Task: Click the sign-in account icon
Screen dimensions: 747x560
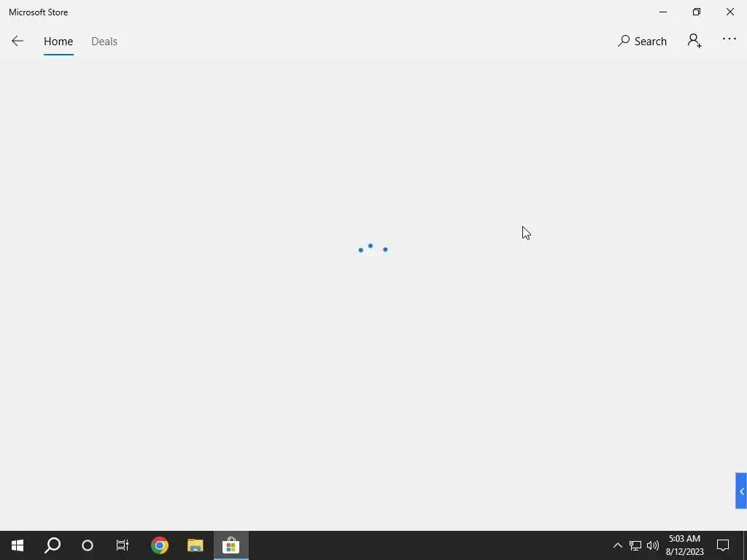Action: (694, 41)
